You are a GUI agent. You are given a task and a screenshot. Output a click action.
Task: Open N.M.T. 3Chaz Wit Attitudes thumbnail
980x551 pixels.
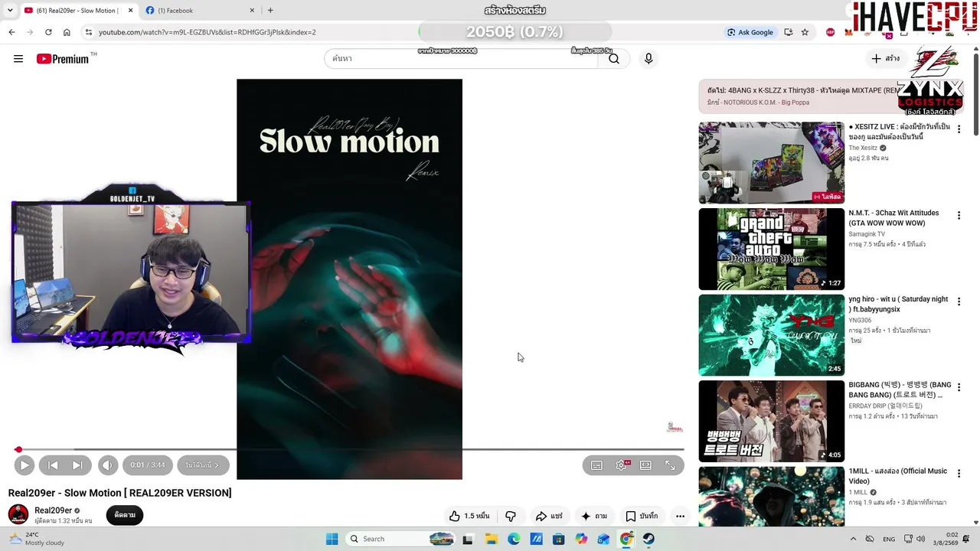click(x=771, y=249)
